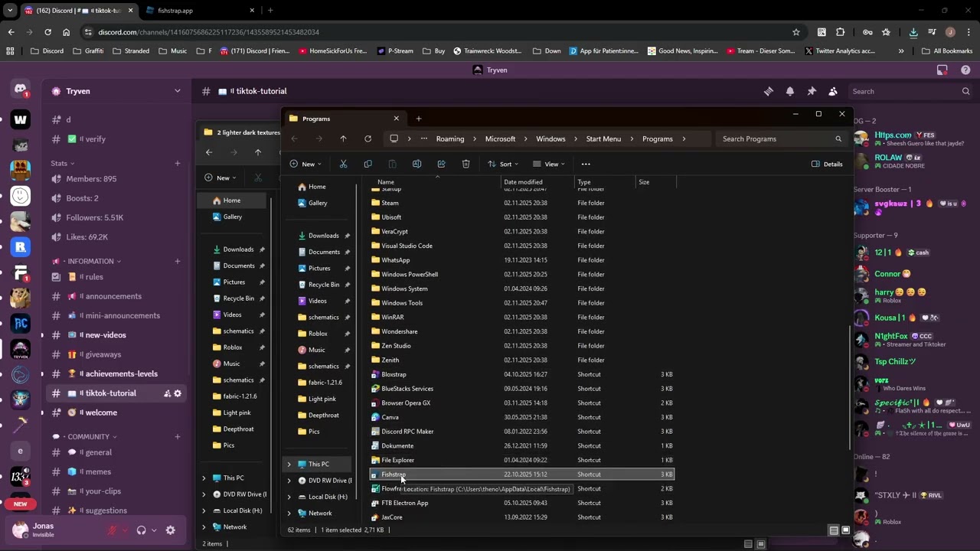Go up one folder in Programs window
This screenshot has width=980, height=551.
tap(343, 139)
